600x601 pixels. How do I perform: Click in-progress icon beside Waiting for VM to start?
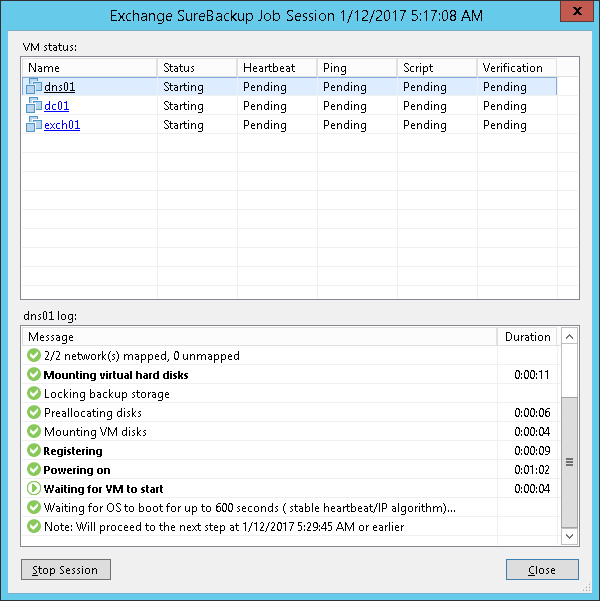pos(34,488)
